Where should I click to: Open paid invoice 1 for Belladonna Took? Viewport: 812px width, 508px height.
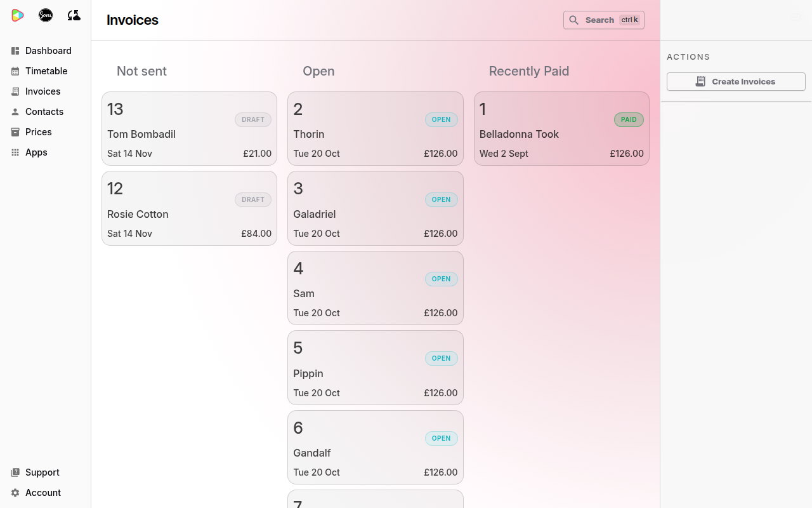[x=561, y=129]
